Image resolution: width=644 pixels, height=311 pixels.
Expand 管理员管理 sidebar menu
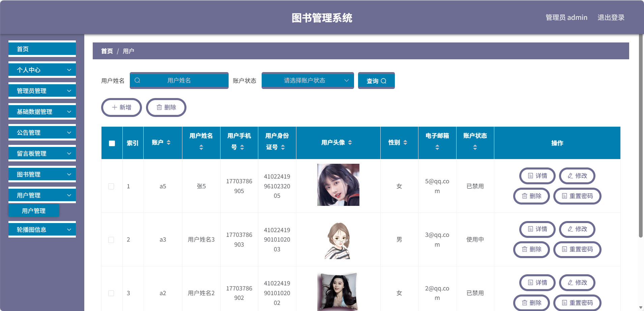[x=42, y=91]
